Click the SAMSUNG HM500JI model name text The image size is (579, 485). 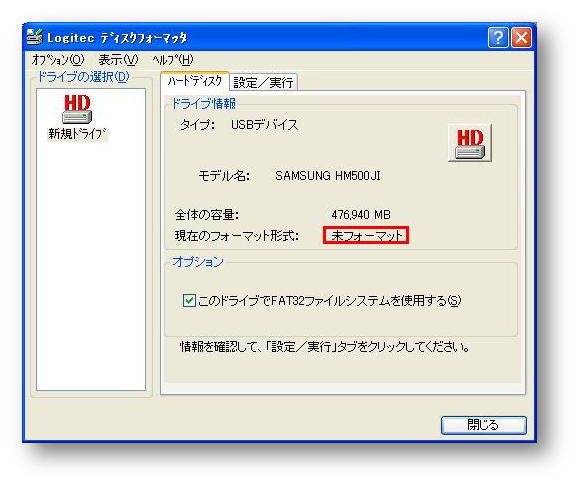(328, 176)
